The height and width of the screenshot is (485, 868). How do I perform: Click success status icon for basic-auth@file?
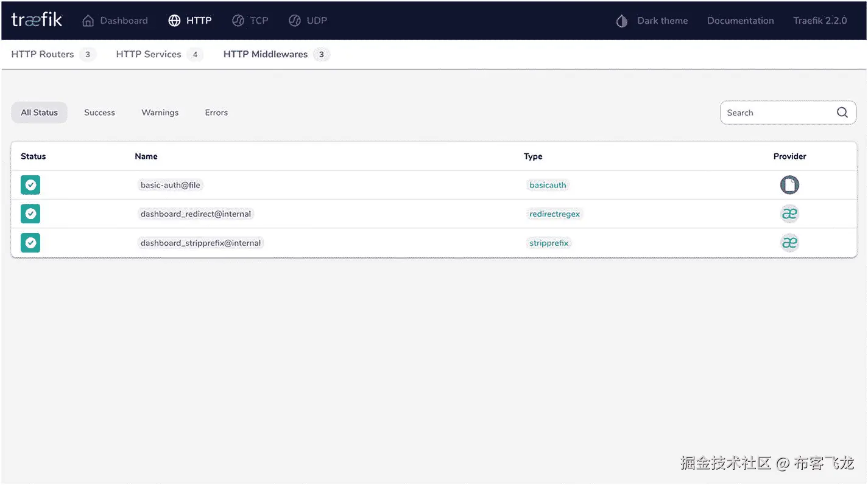tap(30, 185)
